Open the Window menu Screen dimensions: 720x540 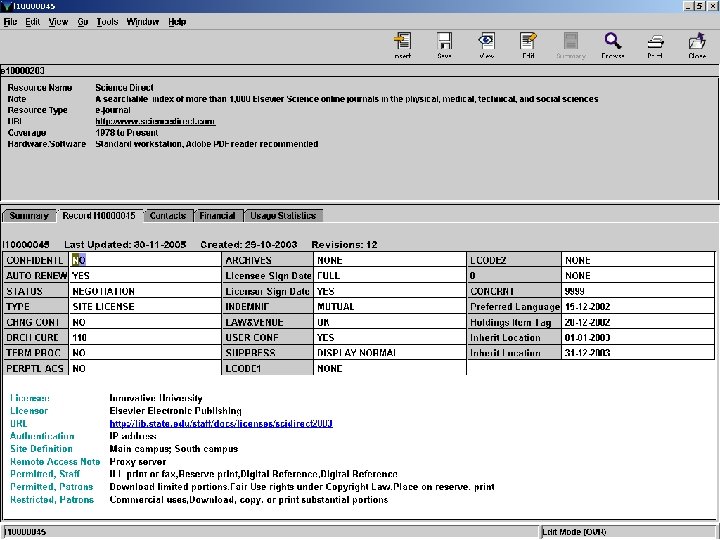(x=143, y=22)
